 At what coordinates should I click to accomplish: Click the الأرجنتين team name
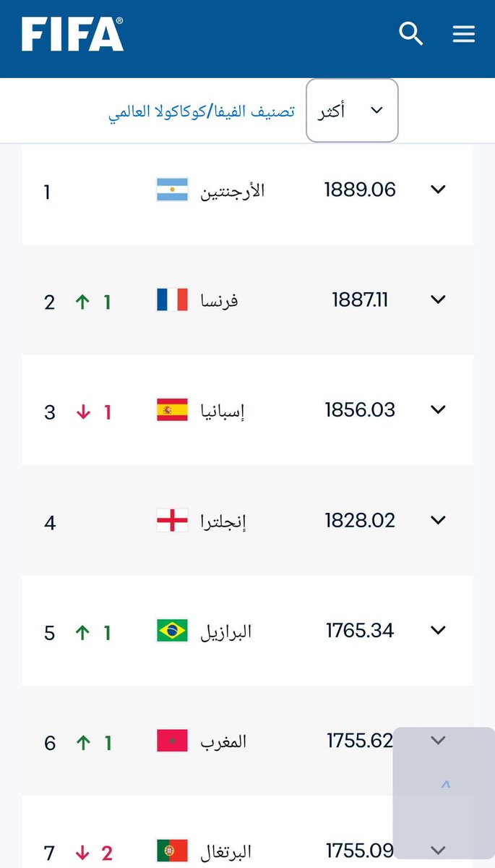coord(233,191)
